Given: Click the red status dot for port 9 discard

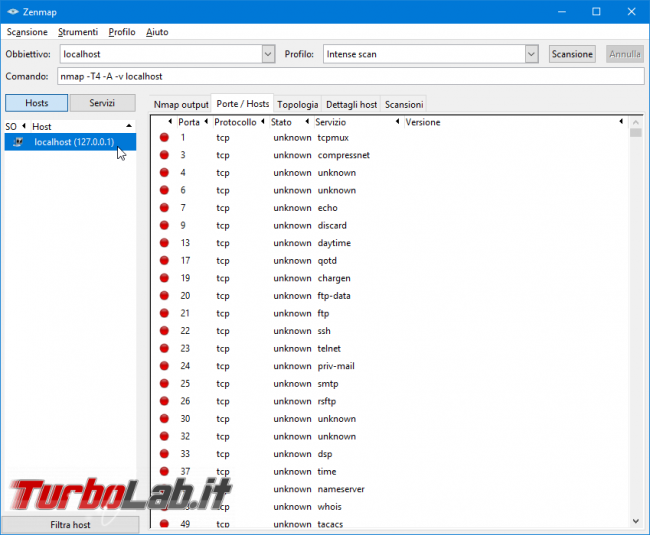Looking at the screenshot, I should point(164,225).
